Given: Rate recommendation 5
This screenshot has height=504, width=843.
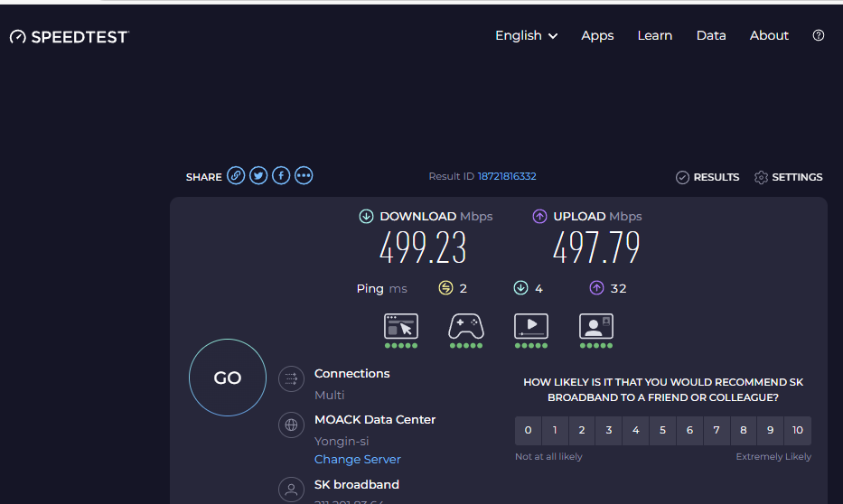Looking at the screenshot, I should click(663, 431).
